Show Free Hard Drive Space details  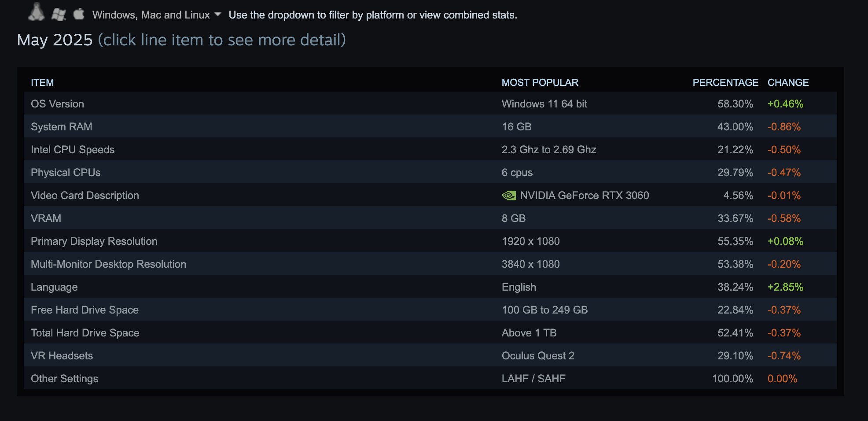click(x=430, y=310)
